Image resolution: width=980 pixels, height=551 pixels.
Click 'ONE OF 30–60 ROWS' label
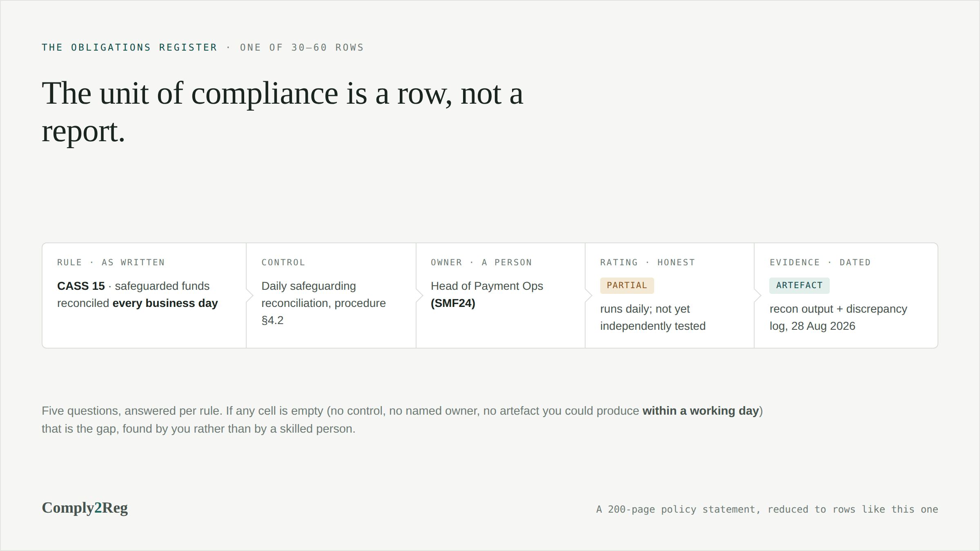tap(302, 47)
